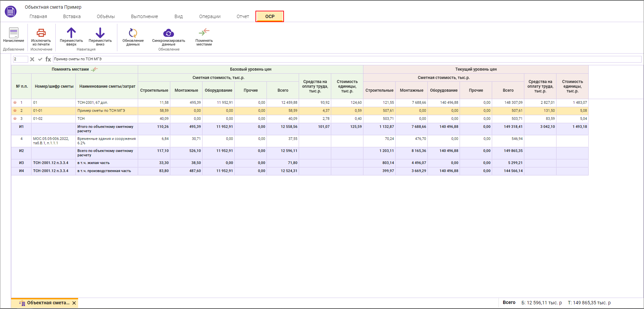
Task: Click Синхронизировать данные cloud icon
Action: [169, 33]
